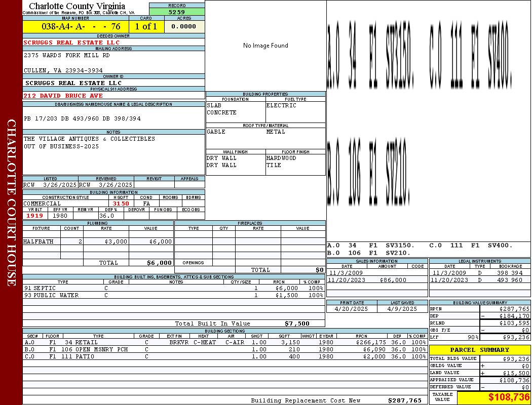The height and width of the screenshot is (405, 532).
Task: Select section A.0 34 RETAIL row
Action: point(225,342)
